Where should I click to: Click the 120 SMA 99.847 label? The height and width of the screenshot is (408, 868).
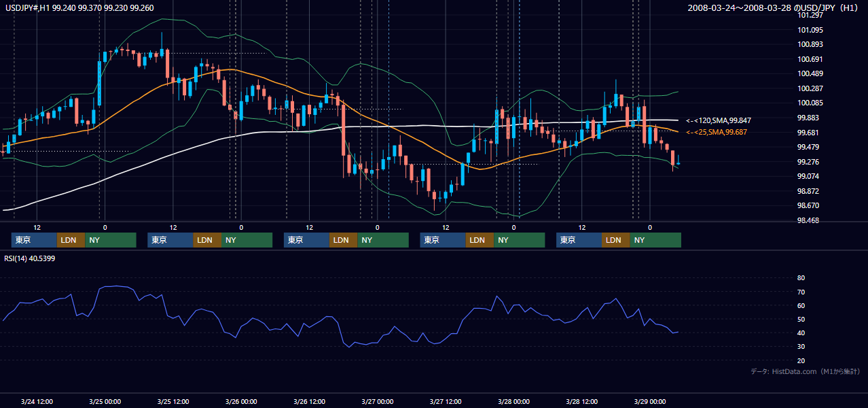coord(719,120)
